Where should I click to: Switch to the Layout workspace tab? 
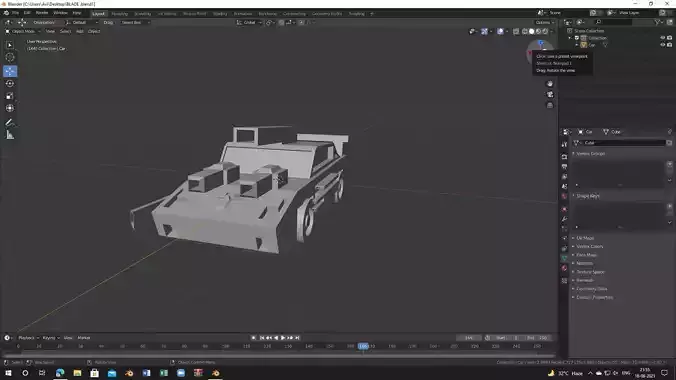[x=98, y=14]
